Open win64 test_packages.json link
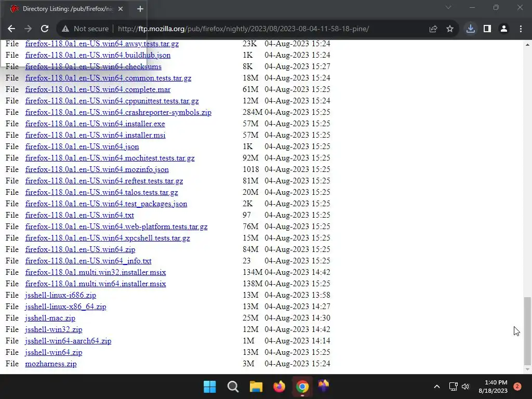 [x=106, y=204]
